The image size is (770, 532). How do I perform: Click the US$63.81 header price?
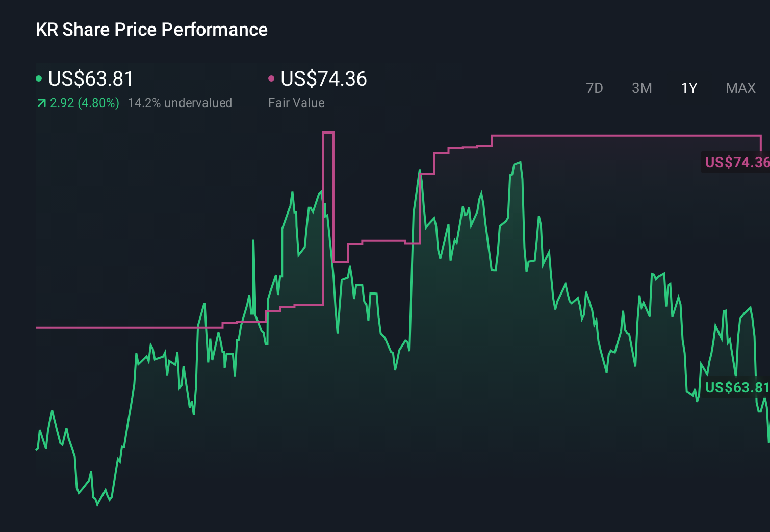tap(91, 79)
